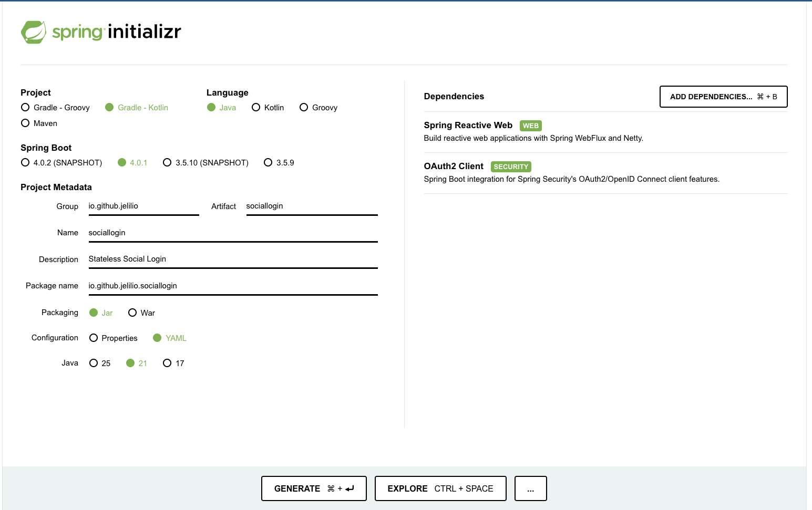Choose Maven as the project type

39,123
